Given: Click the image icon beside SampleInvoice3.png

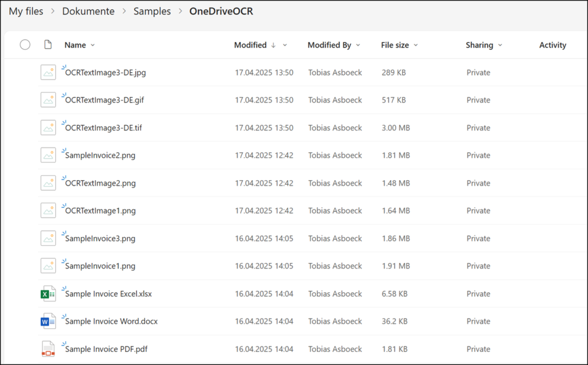Looking at the screenshot, I should pos(48,238).
